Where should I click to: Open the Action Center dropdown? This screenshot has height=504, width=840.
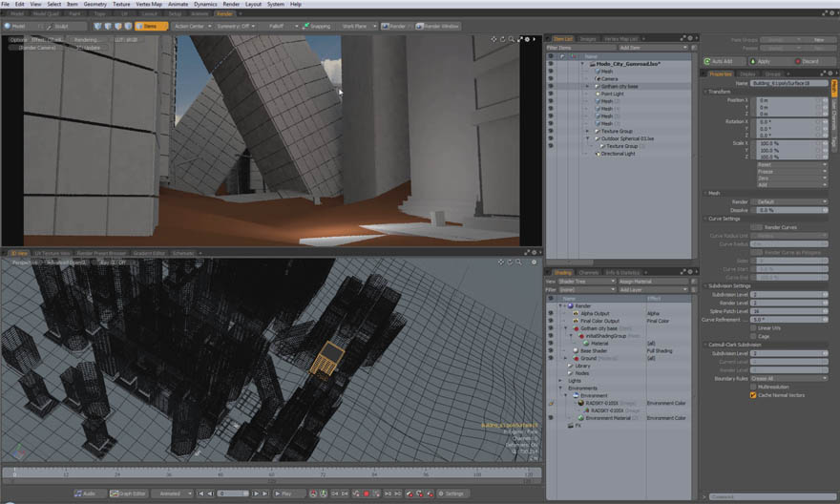(192, 26)
